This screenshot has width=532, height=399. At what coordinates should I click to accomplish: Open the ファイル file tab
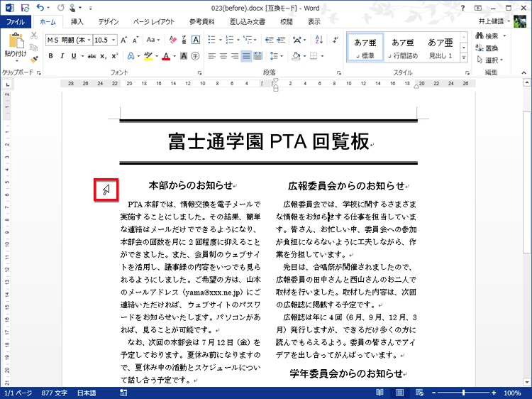click(16, 22)
